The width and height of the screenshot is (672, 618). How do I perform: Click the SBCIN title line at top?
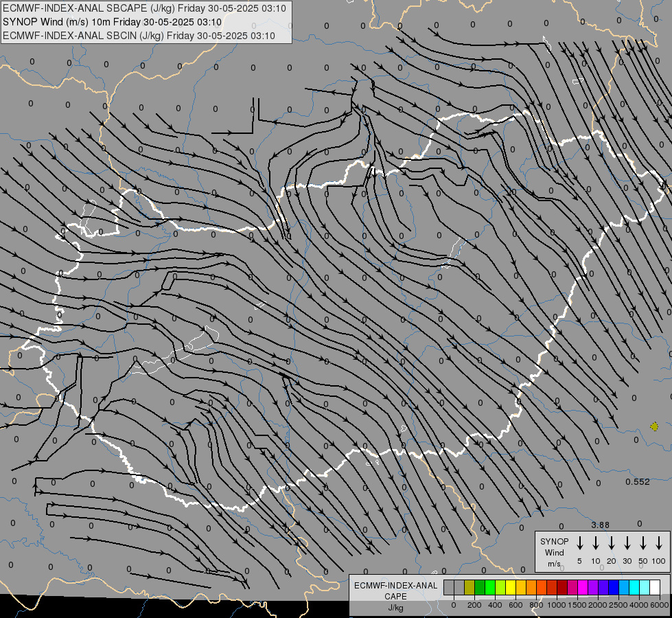(139, 36)
